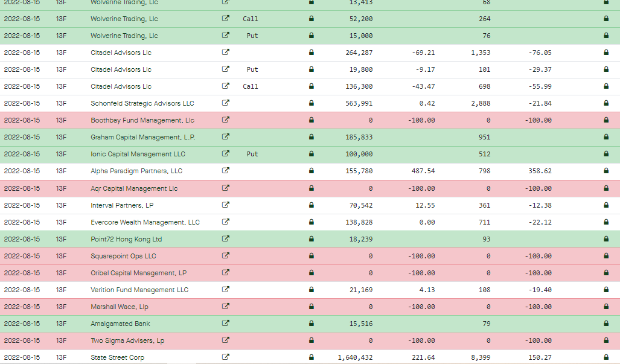Click rightmost lock icon in Alpha Paradigm Partners row
The width and height of the screenshot is (620, 364).
tap(606, 171)
